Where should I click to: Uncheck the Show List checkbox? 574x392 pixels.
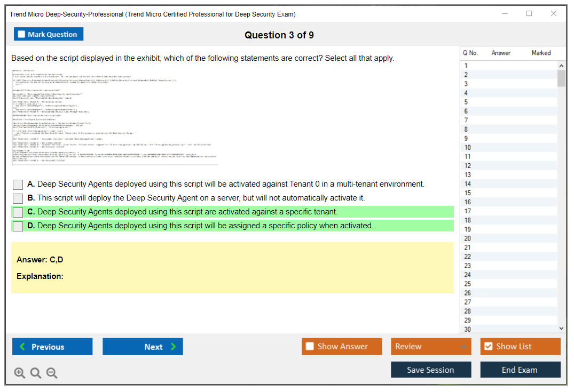[x=488, y=347]
